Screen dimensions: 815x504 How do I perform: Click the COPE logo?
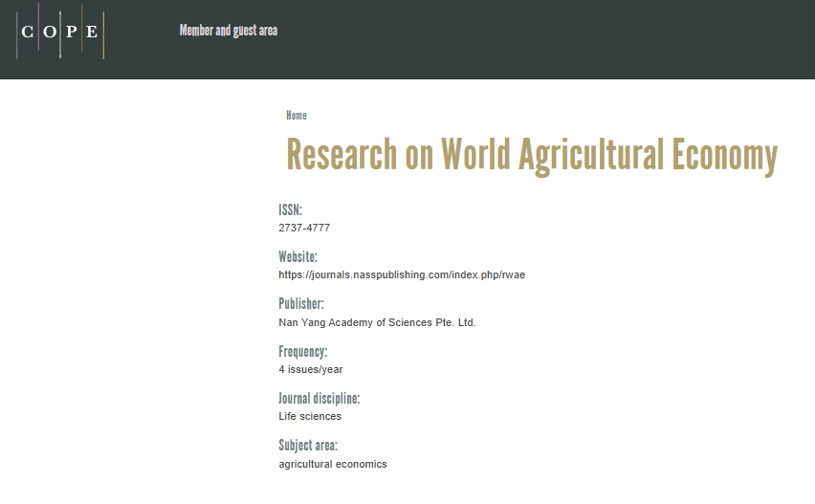pos(60,32)
